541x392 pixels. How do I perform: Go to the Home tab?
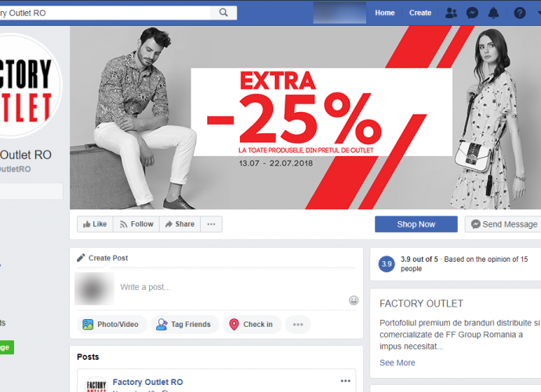[x=385, y=13]
